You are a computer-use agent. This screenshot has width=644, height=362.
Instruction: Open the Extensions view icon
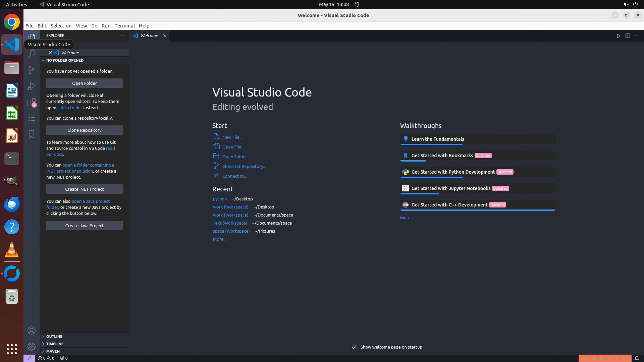(32, 102)
